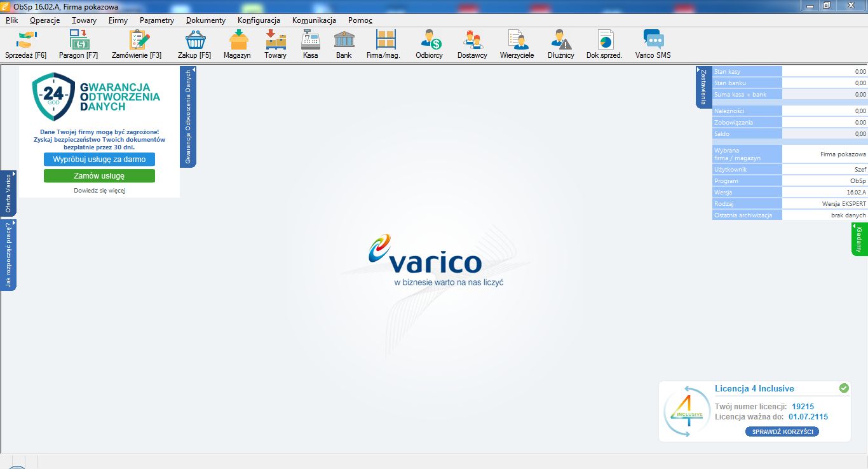Click the green license status checkmark

(x=844, y=388)
